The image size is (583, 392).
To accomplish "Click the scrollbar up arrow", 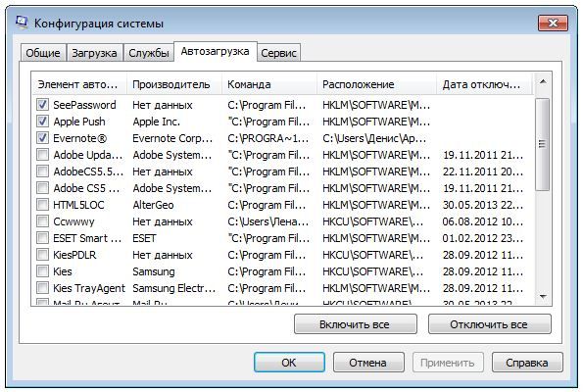I will tap(543, 81).
